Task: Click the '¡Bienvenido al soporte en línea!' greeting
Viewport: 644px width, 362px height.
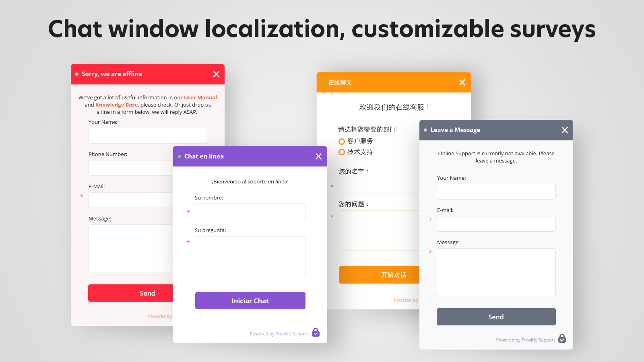Action: pos(250,181)
